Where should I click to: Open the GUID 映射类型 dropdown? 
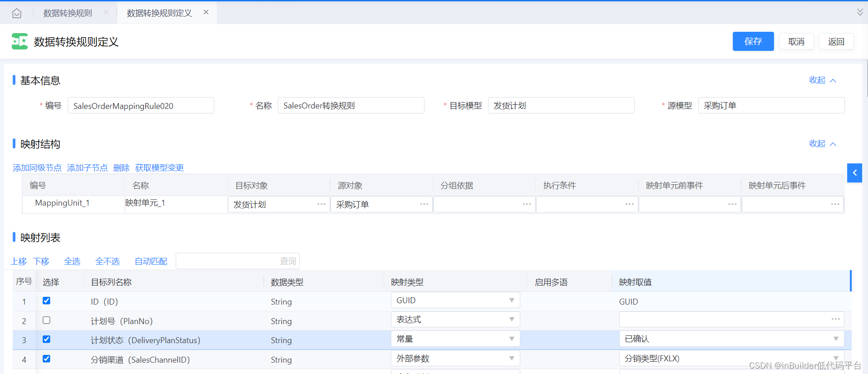[x=455, y=300]
